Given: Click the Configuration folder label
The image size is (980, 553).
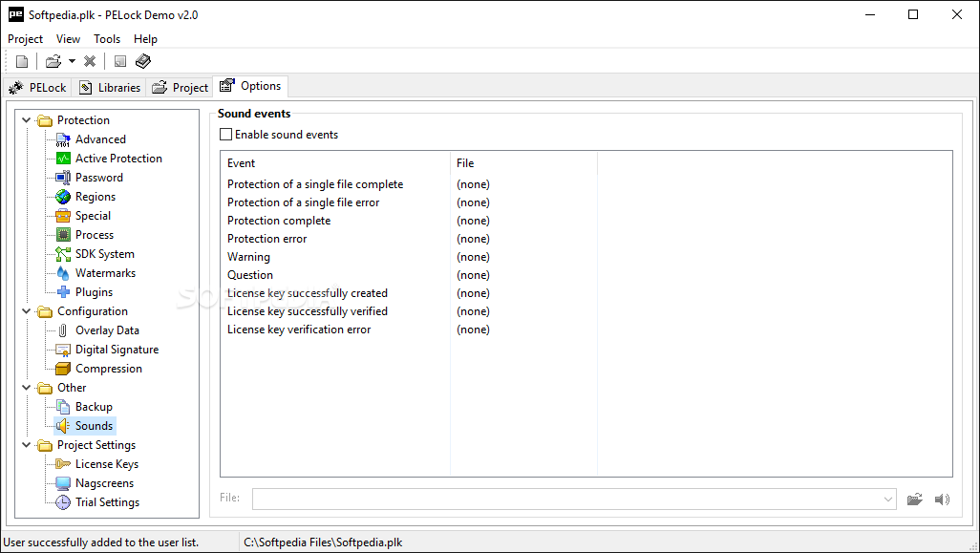Looking at the screenshot, I should coord(93,311).
